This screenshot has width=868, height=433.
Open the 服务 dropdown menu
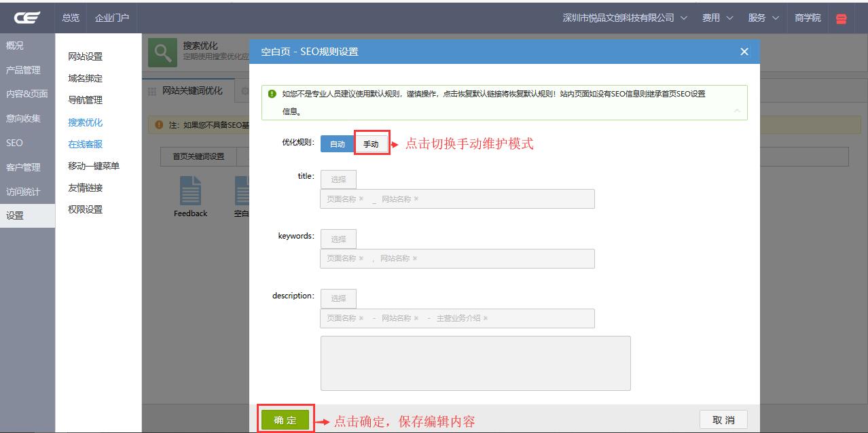click(763, 18)
